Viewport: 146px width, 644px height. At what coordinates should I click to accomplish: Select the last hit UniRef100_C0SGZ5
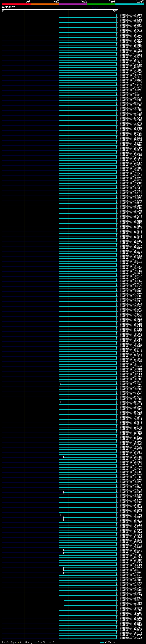tap(131, 638)
